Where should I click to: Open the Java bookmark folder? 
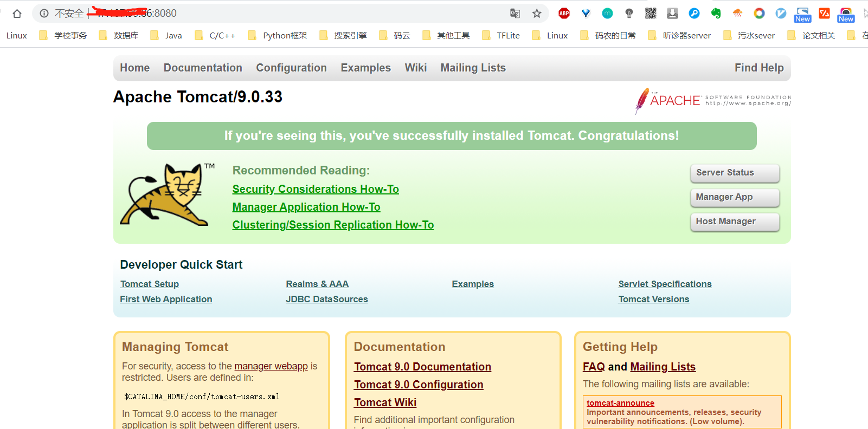(x=166, y=36)
